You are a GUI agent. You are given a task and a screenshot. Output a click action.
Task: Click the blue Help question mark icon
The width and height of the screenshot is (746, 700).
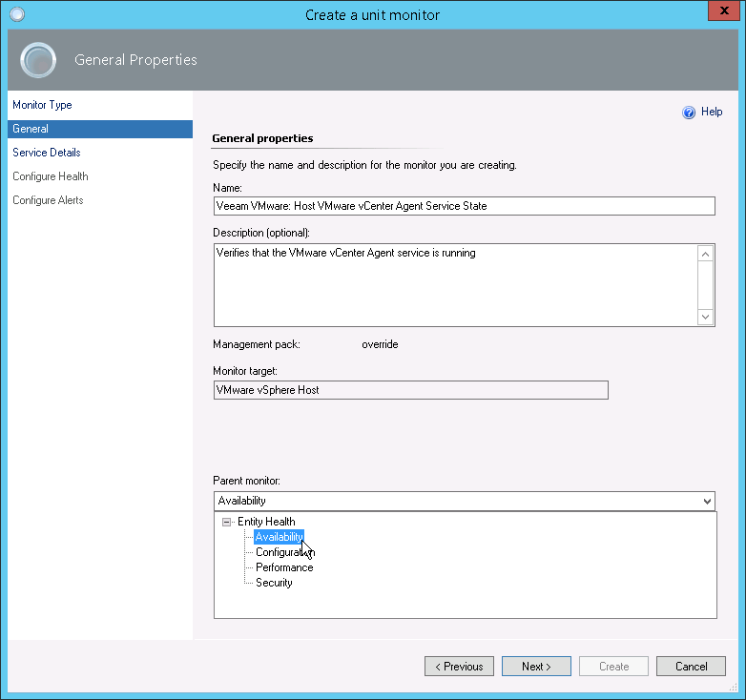pyautogui.click(x=689, y=113)
